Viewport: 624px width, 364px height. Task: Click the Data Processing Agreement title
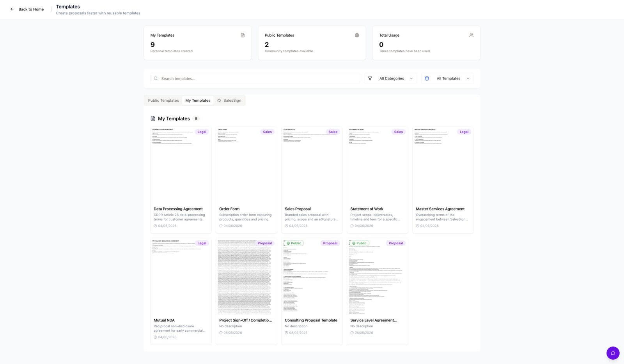click(x=178, y=209)
